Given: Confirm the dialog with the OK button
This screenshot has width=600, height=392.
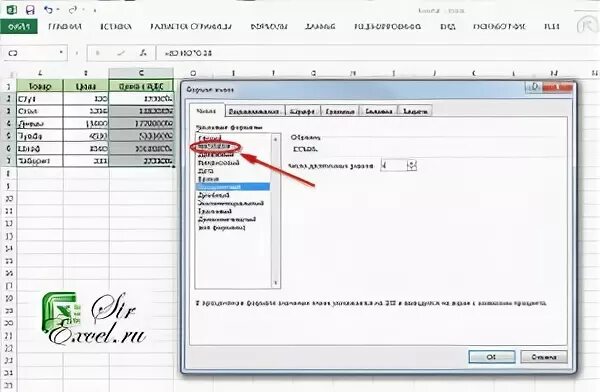Looking at the screenshot, I should pos(492,357).
